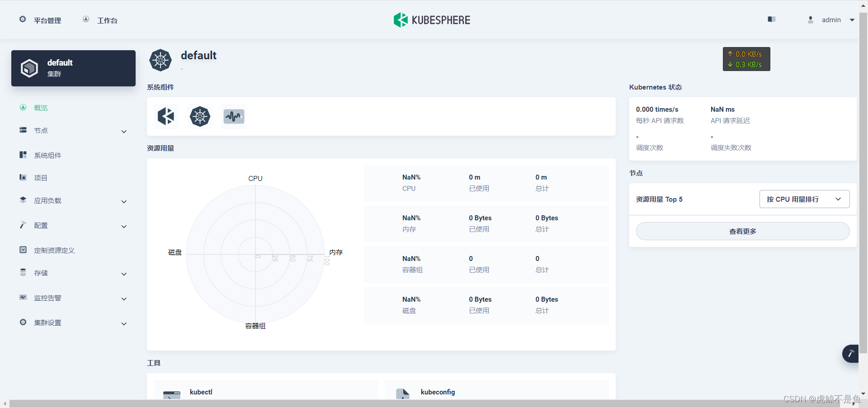Click the default cluster card icon
This screenshot has height=408, width=868.
(29, 68)
